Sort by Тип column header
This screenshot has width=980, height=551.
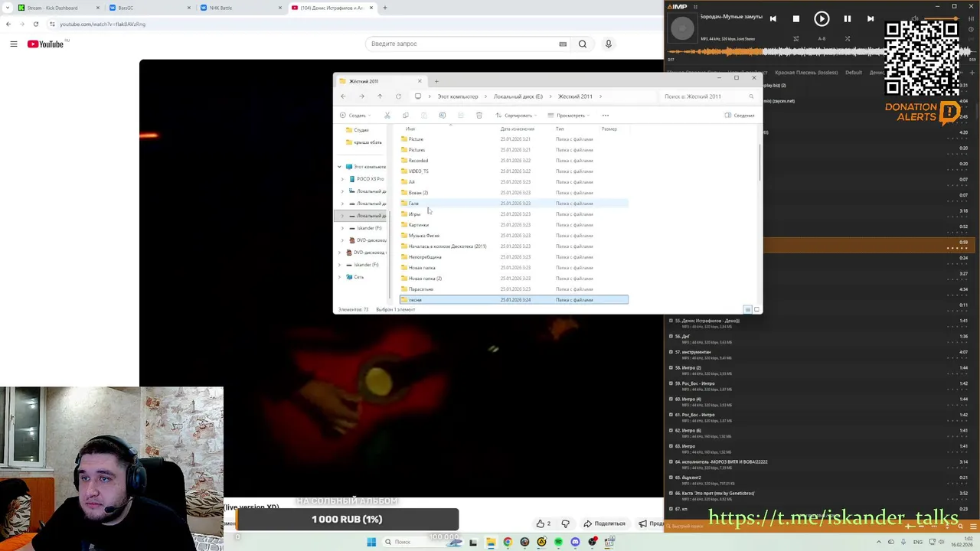tap(560, 129)
